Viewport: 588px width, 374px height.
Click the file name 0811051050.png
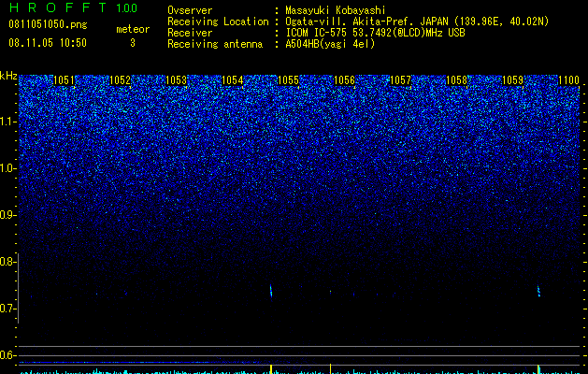[x=48, y=24]
